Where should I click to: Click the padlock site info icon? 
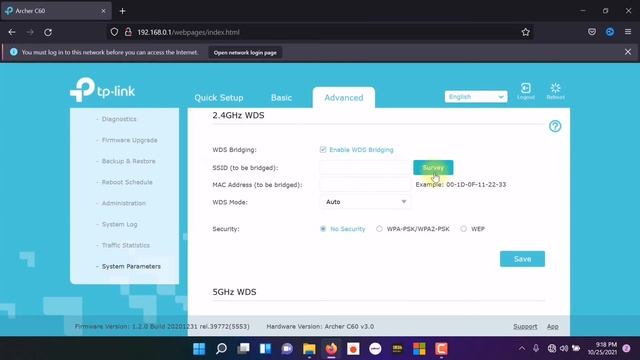(x=128, y=32)
